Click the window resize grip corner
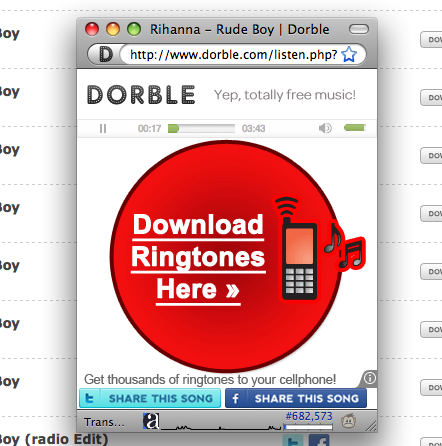 pyautogui.click(x=372, y=426)
